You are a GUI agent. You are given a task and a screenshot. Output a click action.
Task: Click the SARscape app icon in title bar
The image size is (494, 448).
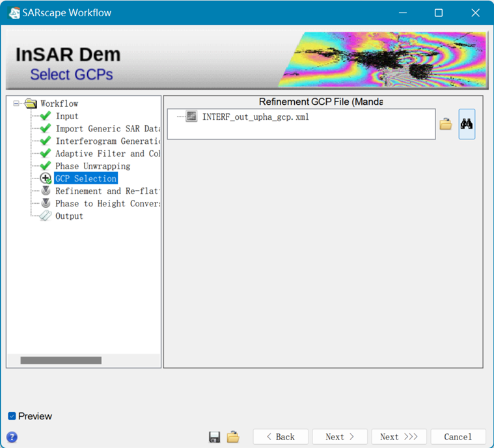click(x=14, y=12)
